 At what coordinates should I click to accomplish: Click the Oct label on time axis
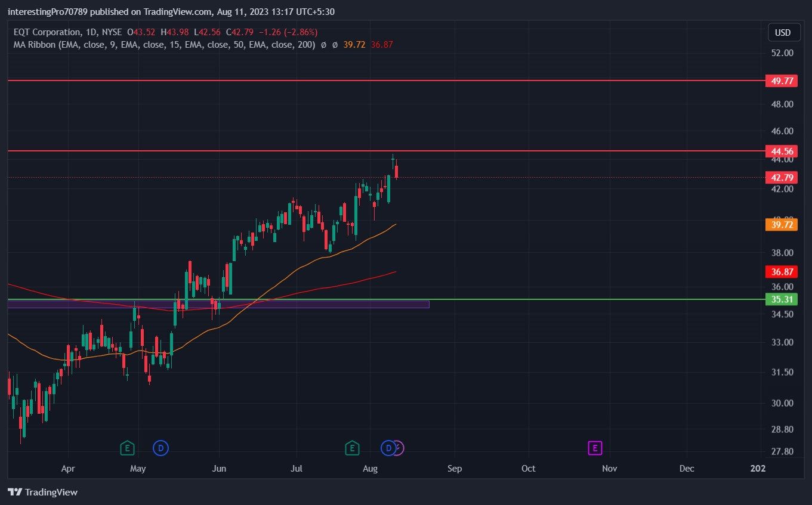click(x=529, y=469)
